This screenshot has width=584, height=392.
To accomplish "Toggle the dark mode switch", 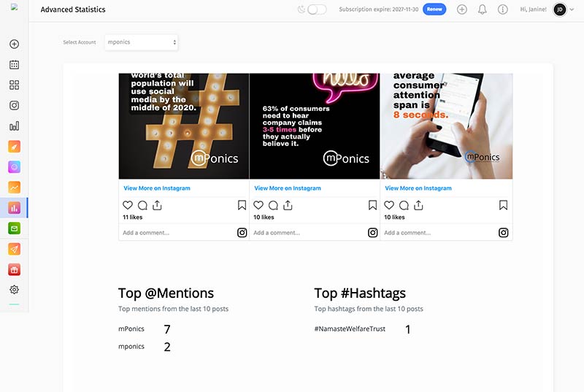I will pos(317,9).
